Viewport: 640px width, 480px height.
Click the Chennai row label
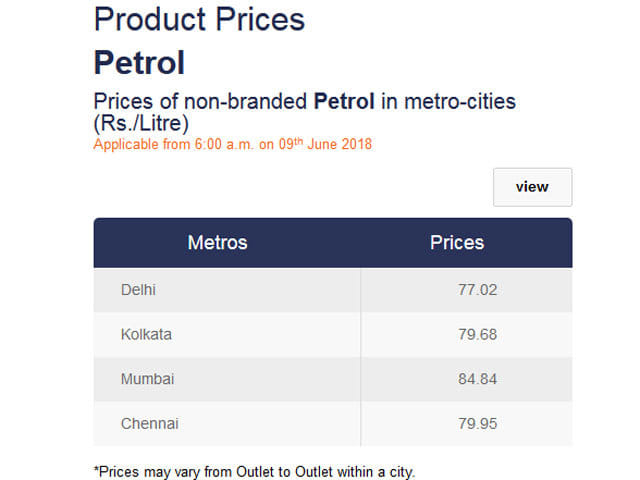click(150, 423)
